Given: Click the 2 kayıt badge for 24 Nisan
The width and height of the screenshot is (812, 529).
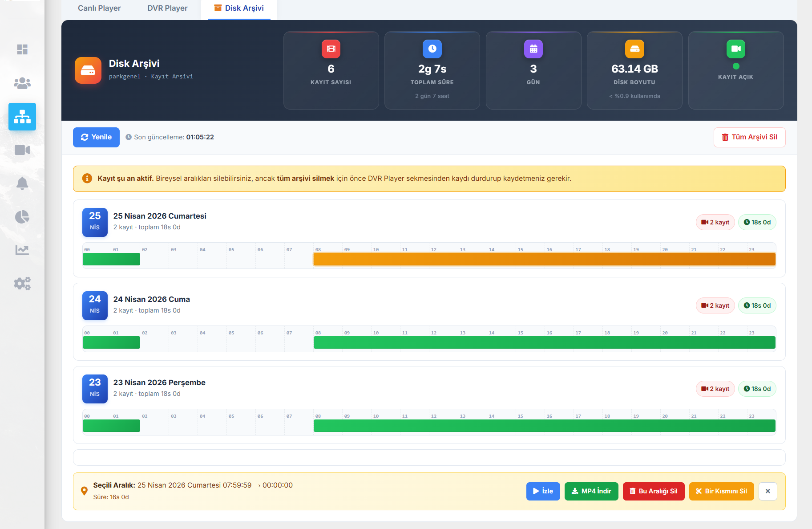Looking at the screenshot, I should pos(715,305).
